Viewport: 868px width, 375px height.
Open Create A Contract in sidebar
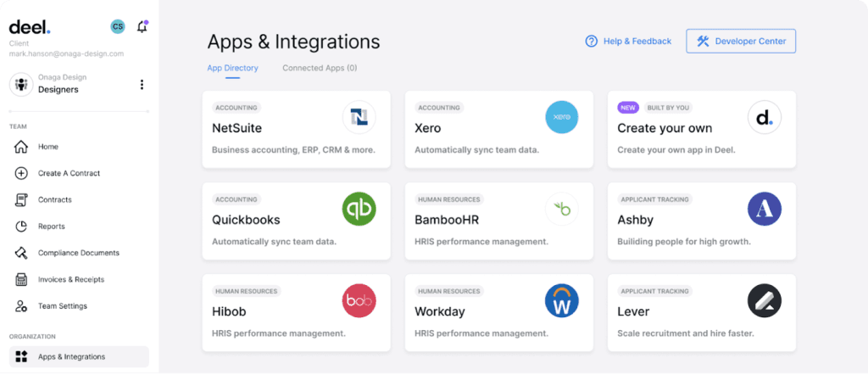coord(69,173)
